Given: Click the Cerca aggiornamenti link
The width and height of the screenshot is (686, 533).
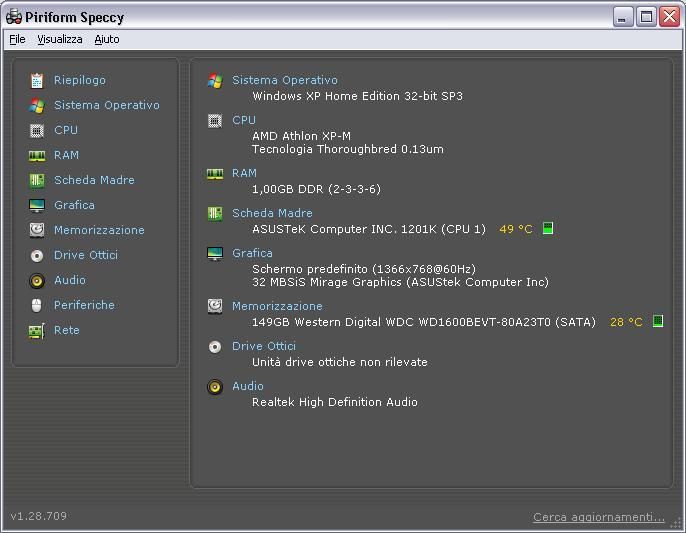Looking at the screenshot, I should tap(598, 517).
